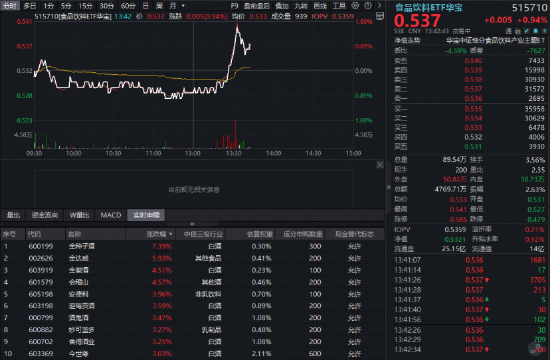The width and height of the screenshot is (550, 360).
Task: Click the 净值走势 link
Action: (407, 40)
